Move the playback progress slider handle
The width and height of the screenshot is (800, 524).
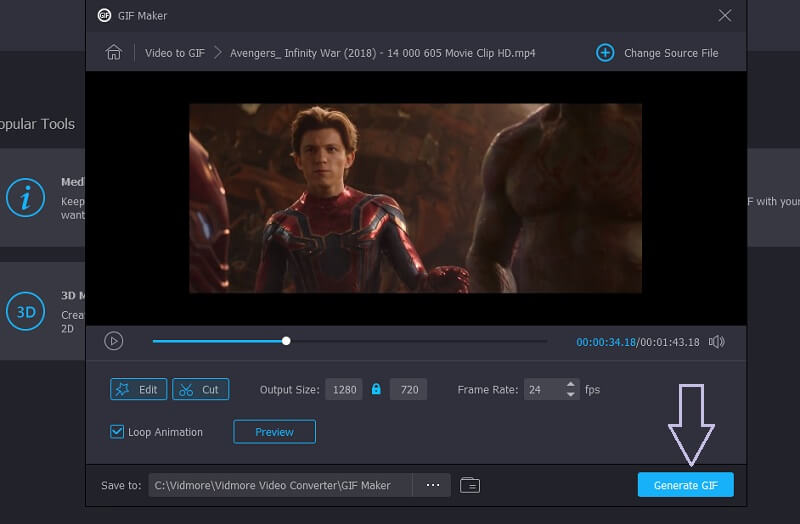[286, 341]
